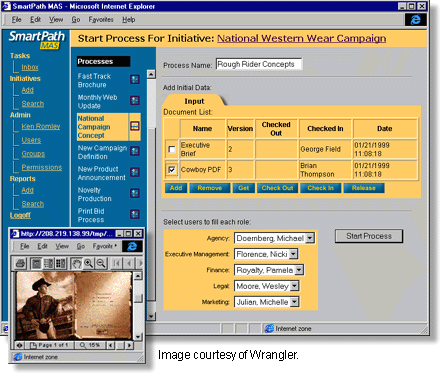Viewport: 443px width, 375px height.
Task: Click the print icon in PDF viewer toolbar
Action: point(21,264)
